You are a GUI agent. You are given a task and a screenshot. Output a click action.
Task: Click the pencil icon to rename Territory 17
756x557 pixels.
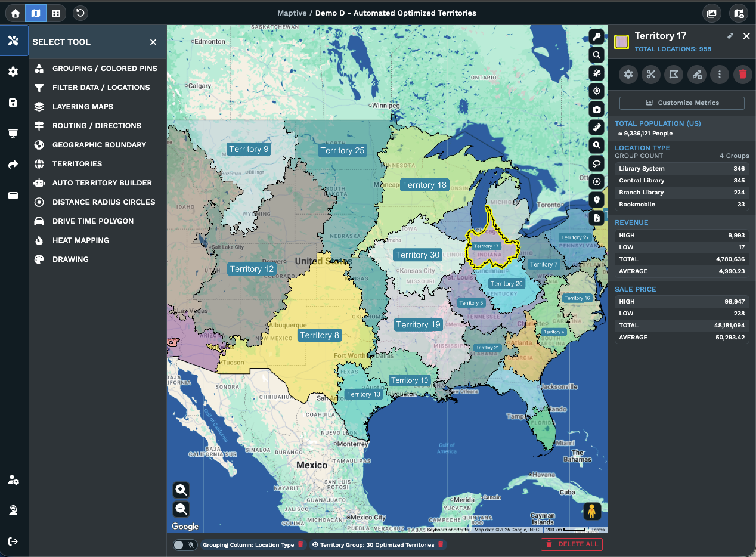(x=730, y=36)
